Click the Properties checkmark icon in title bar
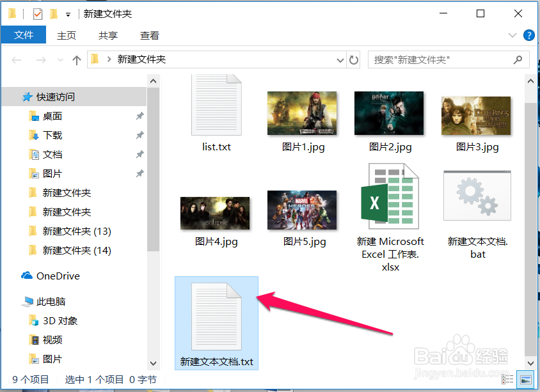This screenshot has width=540, height=392. (x=38, y=14)
